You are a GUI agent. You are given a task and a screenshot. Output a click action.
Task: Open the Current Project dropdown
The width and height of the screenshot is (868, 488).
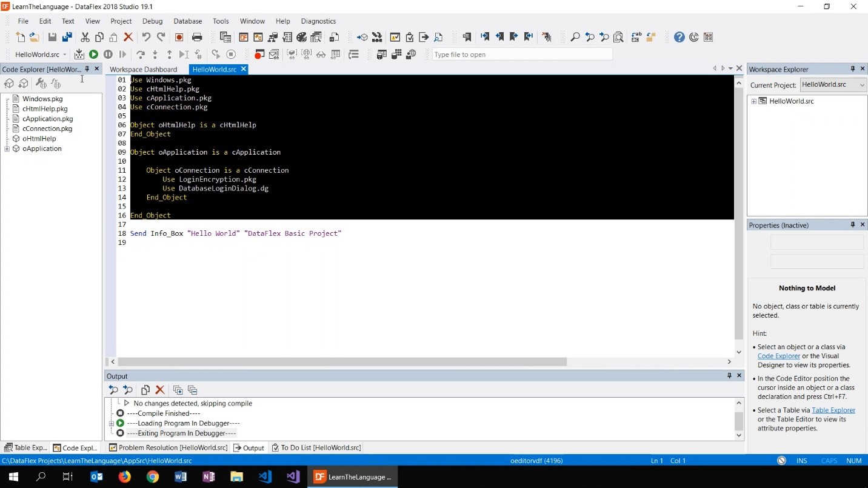833,85
